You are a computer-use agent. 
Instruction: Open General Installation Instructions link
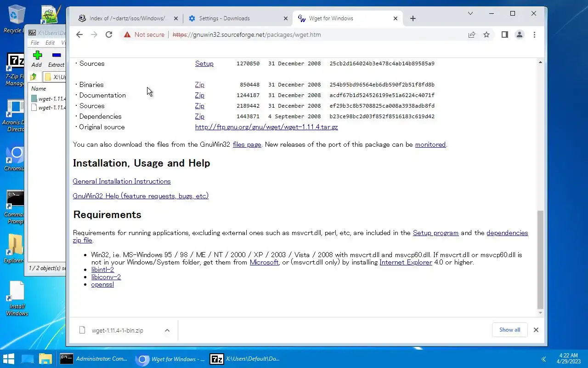click(x=122, y=181)
